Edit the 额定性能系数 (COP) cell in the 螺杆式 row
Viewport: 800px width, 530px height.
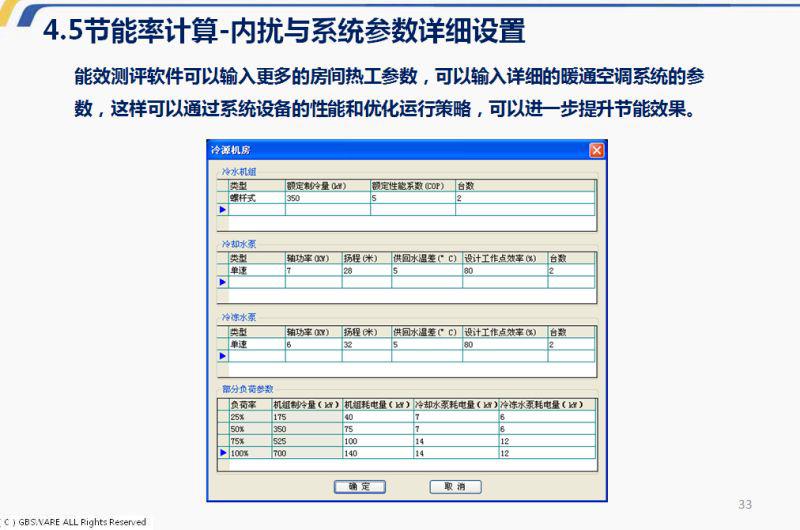[413, 198]
